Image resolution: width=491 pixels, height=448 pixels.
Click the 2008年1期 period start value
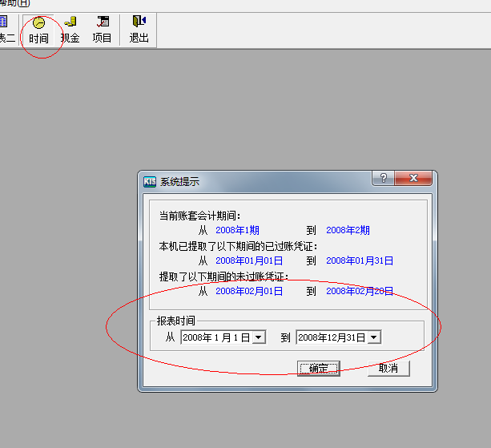pos(237,230)
